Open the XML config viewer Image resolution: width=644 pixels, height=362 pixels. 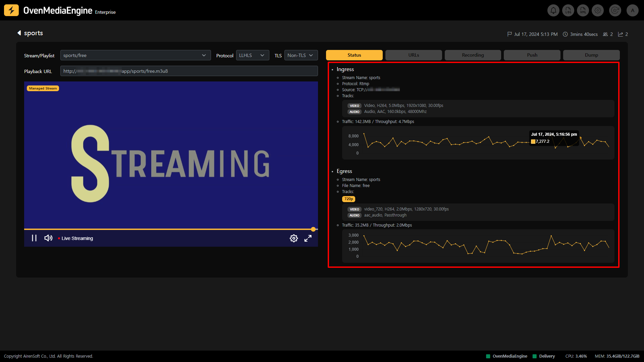point(583,10)
